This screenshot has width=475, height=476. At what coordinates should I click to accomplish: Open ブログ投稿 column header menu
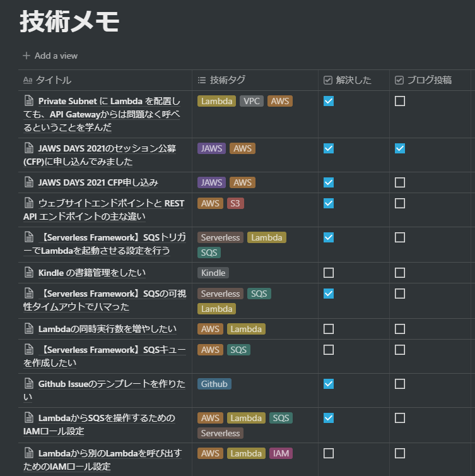tap(430, 80)
